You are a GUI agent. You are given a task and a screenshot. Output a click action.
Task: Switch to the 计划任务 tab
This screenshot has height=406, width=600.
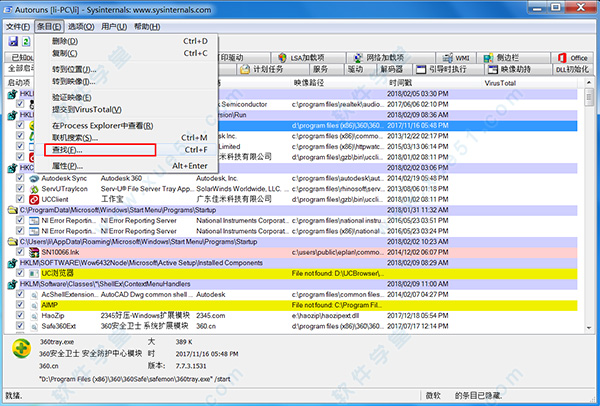coord(272,69)
